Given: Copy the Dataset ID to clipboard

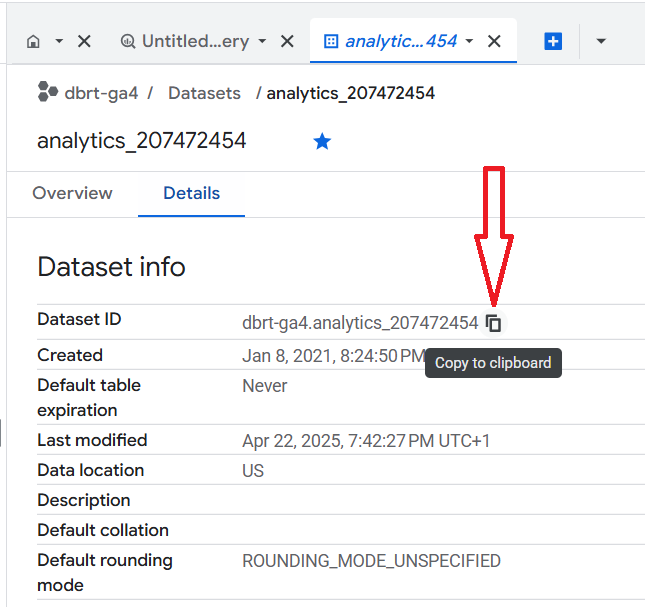Looking at the screenshot, I should [494, 323].
